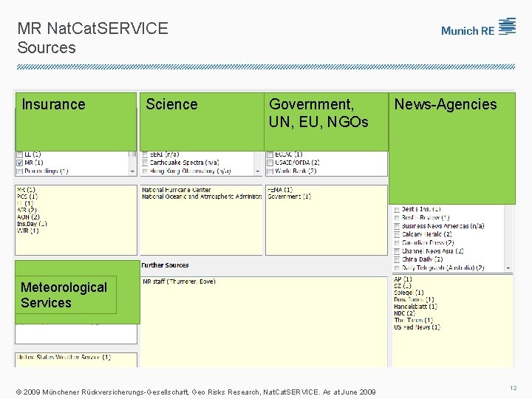Check the World Bank (2) source
The height and width of the screenshot is (399, 532).
click(270, 171)
